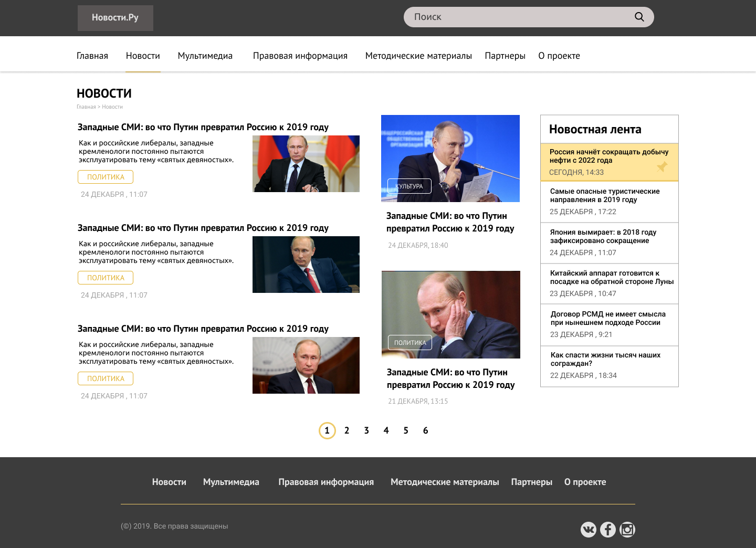Click the Новости.Ру logo
This screenshot has width=756, height=548.
click(x=115, y=18)
